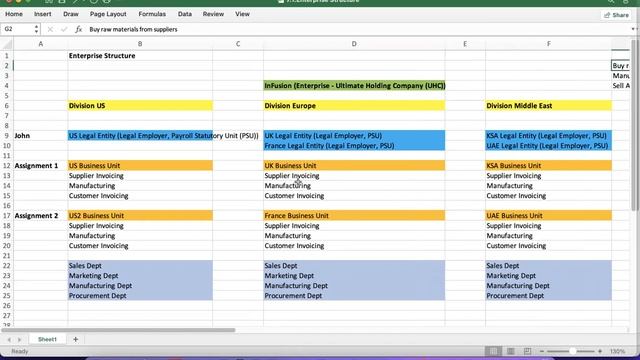Image resolution: width=640 pixels, height=360 pixels.
Task: Go to the previous sheet with left arrow
Action: pos(9,340)
